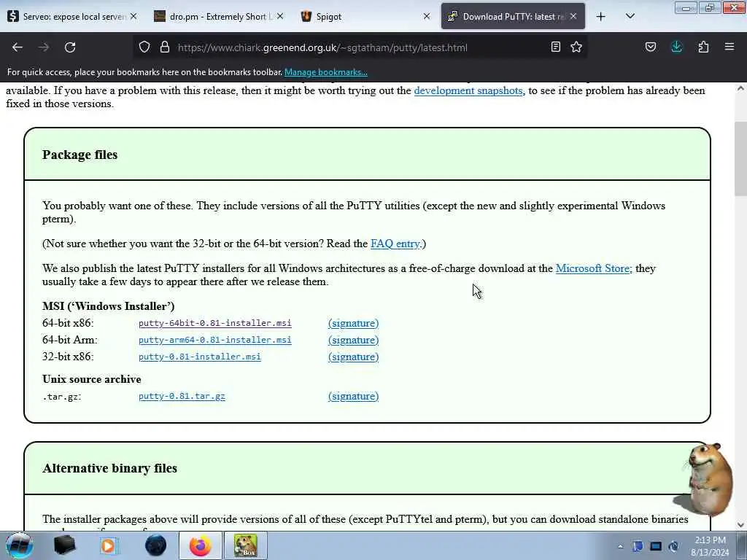Viewport: 747px width, 560px height.
Task: Download putty-arm64-0.81-installer.msi
Action: pos(215,340)
